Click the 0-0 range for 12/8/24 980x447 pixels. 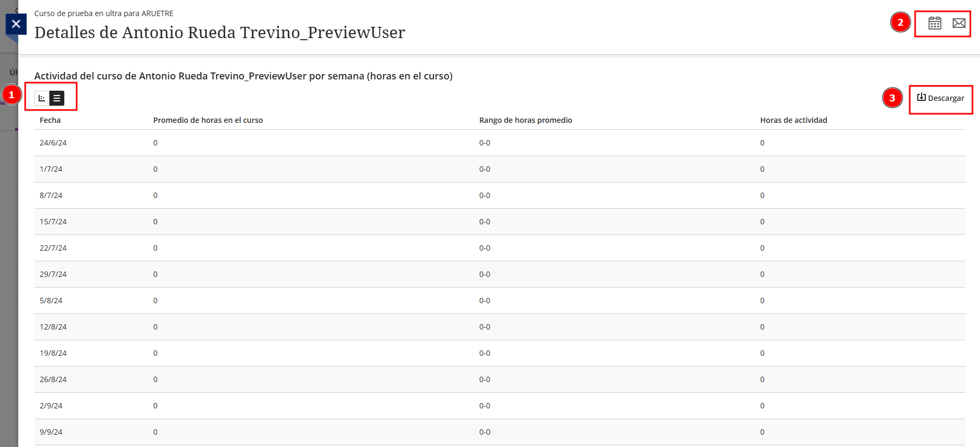(485, 327)
